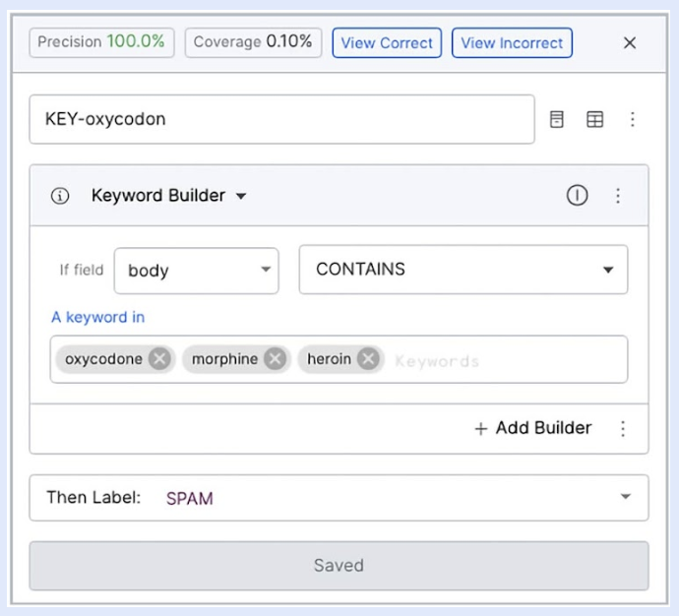Toggle the Keyword Builder circular switch icon
The width and height of the screenshot is (679, 616).
[x=578, y=195]
